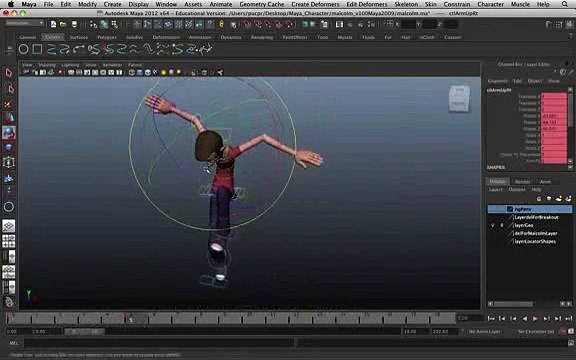This screenshot has width=576, height=360.
Task: Click the play forwards button
Action: pos(535,318)
